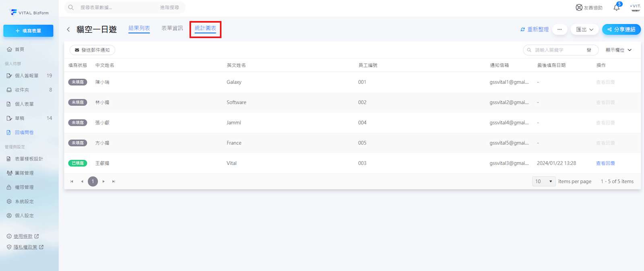Click the VITAL BizForm logo
The image size is (644, 271).
point(29,12)
